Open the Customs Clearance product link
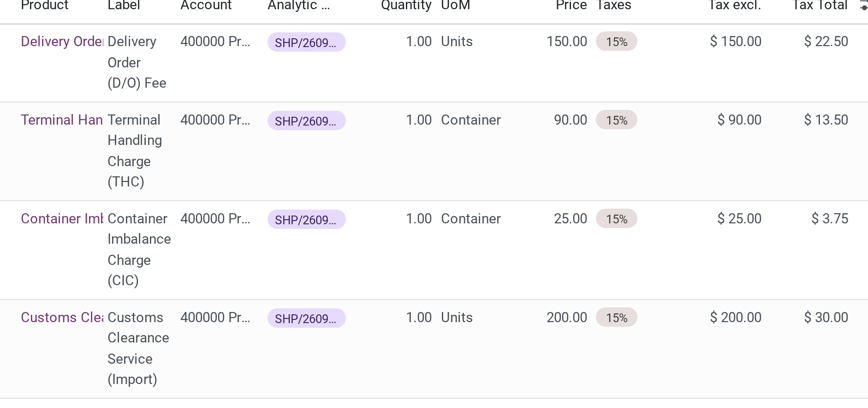This screenshot has height=408, width=868. tap(62, 318)
